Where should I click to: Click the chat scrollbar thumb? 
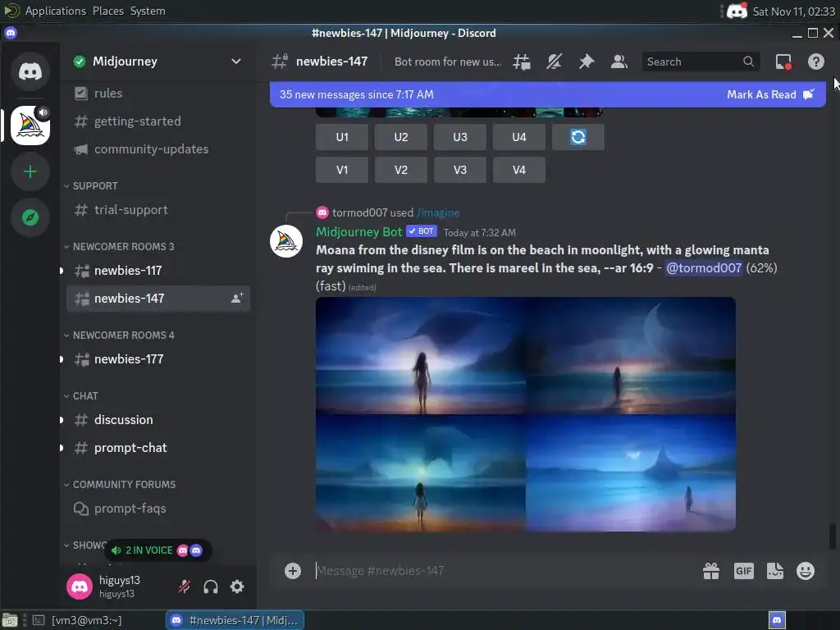click(x=832, y=536)
